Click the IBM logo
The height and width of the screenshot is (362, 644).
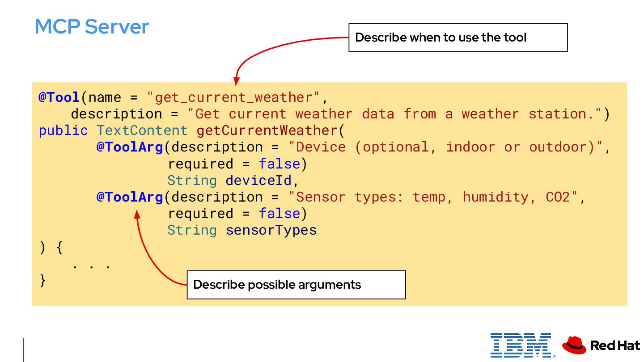(x=521, y=345)
